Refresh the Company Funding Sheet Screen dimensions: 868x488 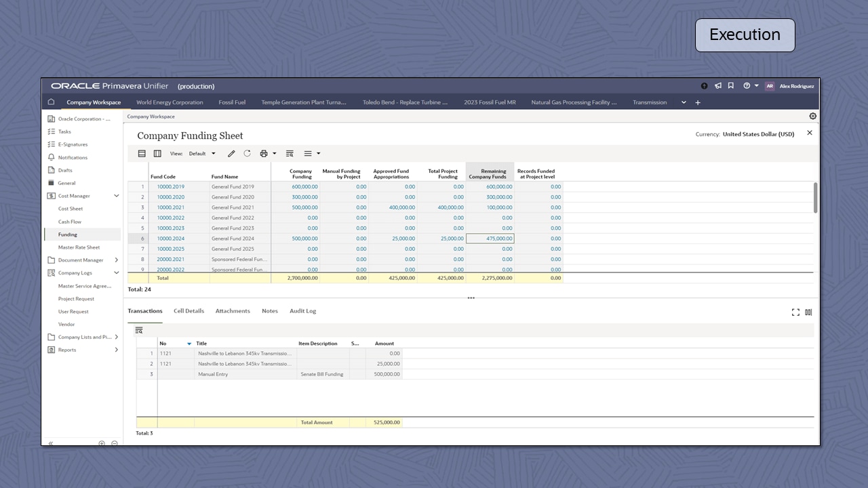(x=246, y=153)
